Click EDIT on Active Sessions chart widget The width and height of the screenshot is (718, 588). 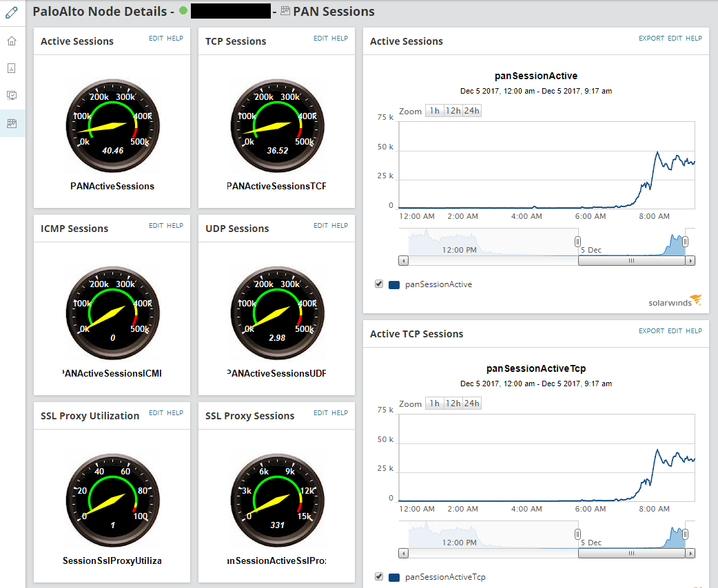point(675,39)
